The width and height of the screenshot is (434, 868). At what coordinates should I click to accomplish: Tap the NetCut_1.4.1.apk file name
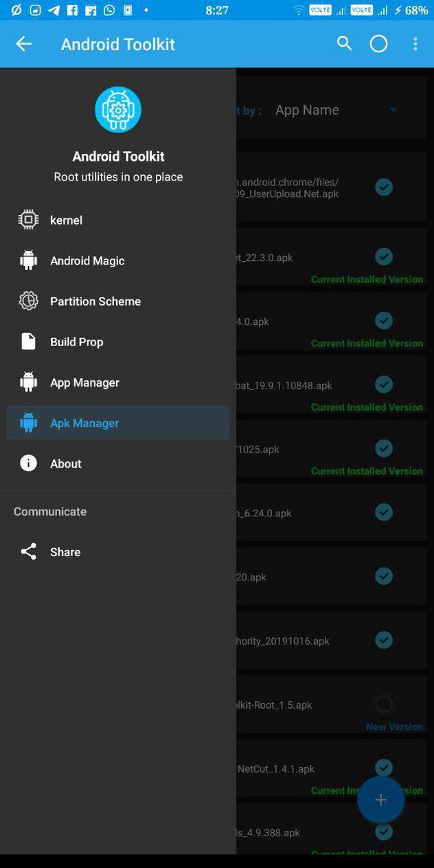pyautogui.click(x=276, y=768)
